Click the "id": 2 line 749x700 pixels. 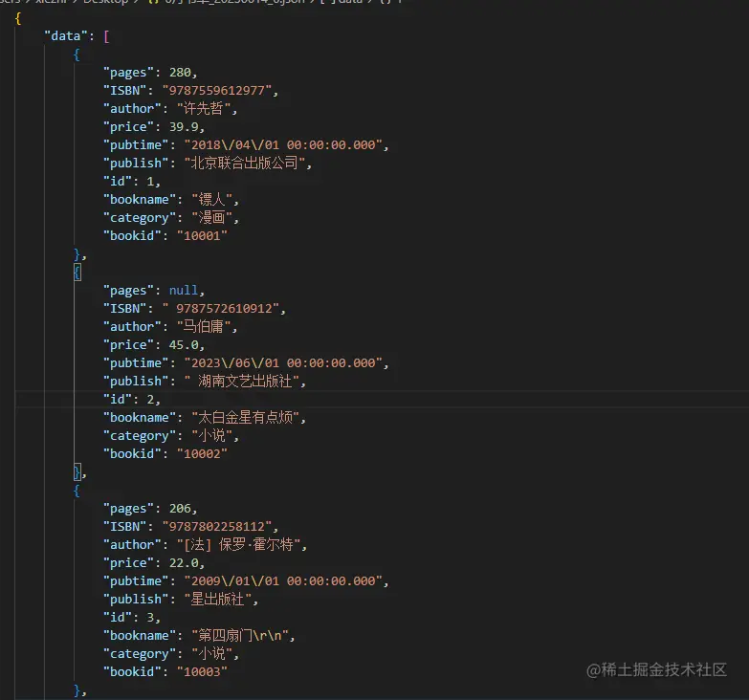(132, 399)
